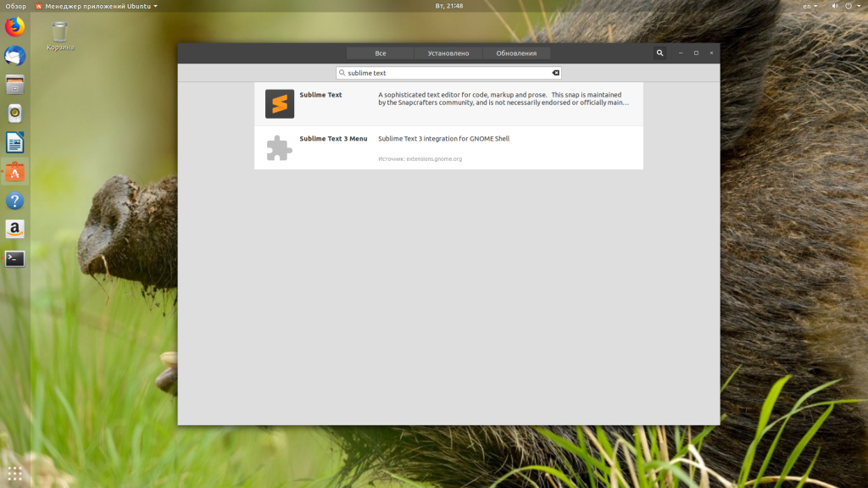Open LibreOffice Writer from the dock
This screenshot has width=868, height=488.
click(15, 142)
